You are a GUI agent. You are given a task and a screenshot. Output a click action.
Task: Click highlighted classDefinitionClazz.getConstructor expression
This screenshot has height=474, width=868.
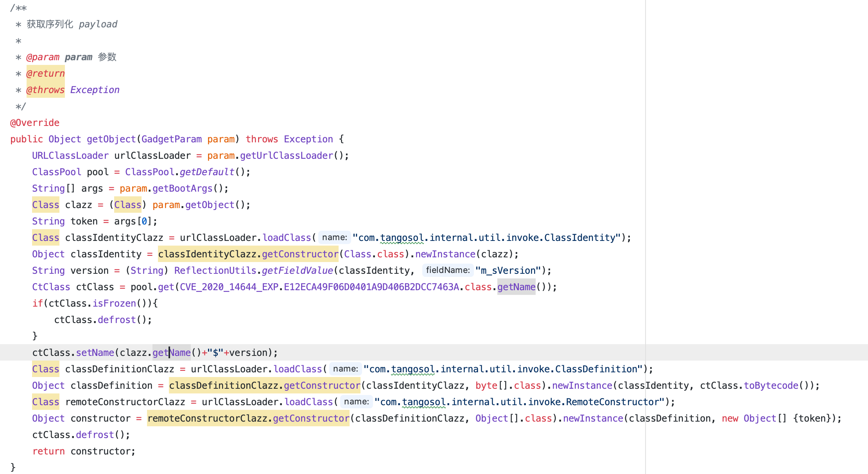[265, 386]
